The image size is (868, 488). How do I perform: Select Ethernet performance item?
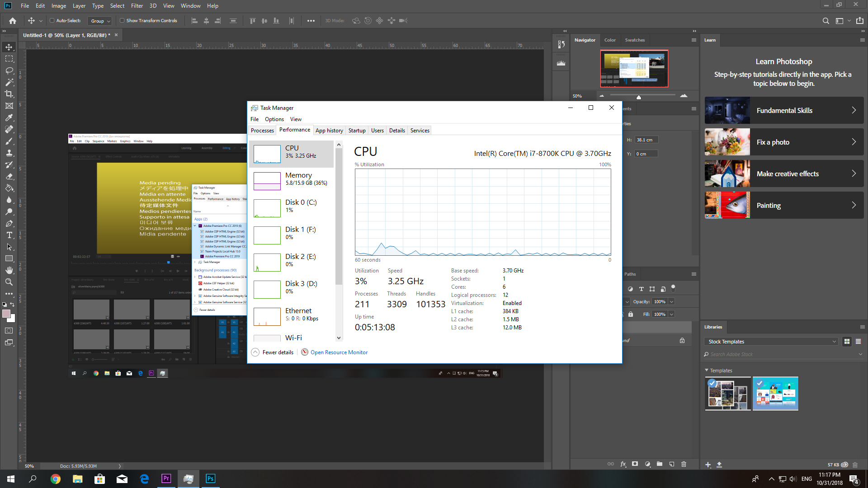tap(292, 316)
